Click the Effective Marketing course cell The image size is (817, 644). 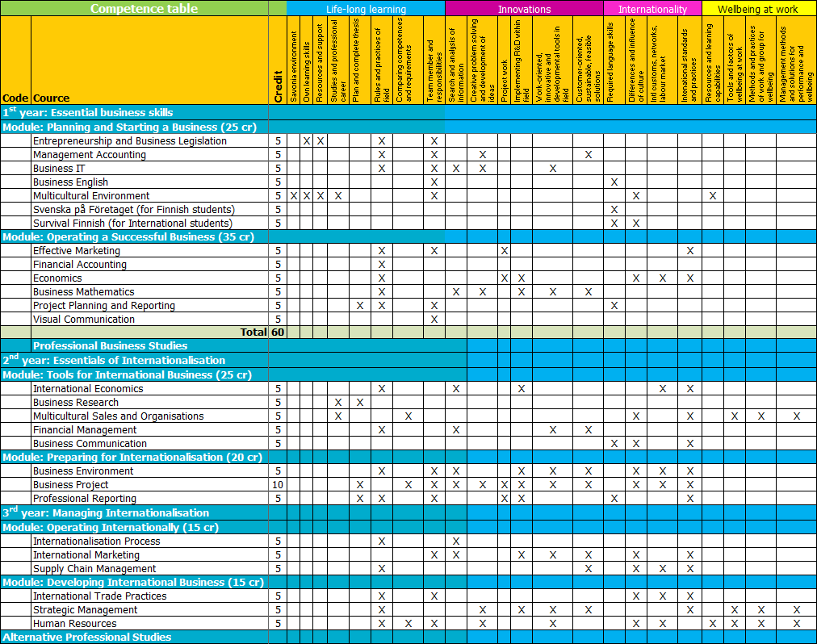click(77, 251)
